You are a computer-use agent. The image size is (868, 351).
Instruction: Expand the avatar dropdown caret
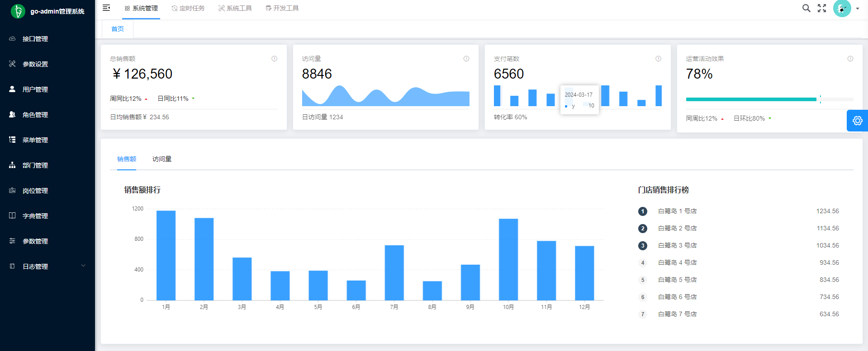click(x=858, y=9)
